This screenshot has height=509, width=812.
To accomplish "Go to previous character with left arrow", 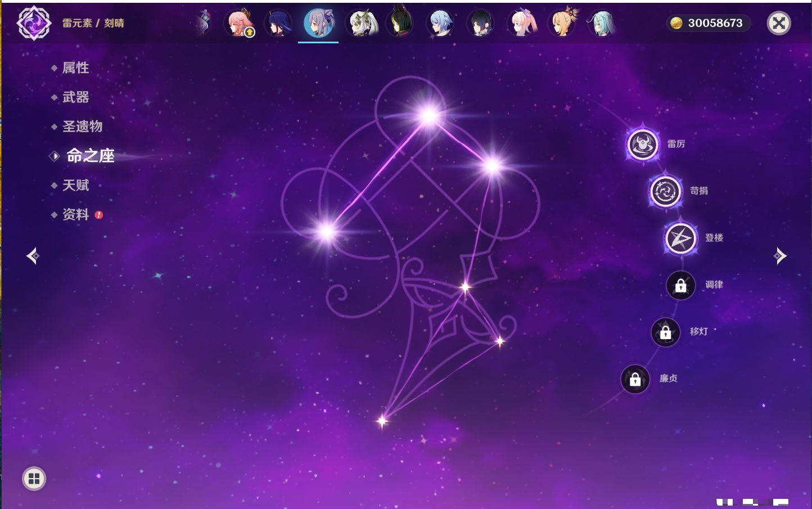I will (x=33, y=256).
